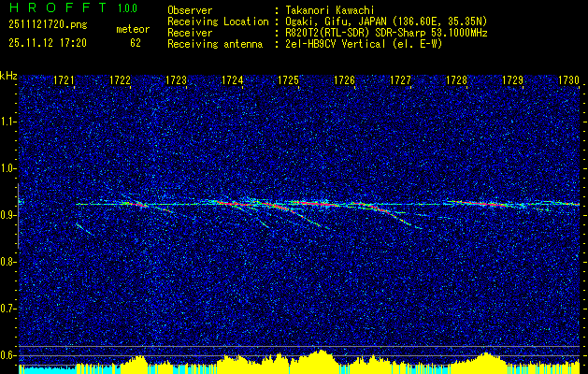Click the Receiving antenna 2el-HB9CV line
The image size is (588, 374).
pyautogui.click(x=364, y=44)
